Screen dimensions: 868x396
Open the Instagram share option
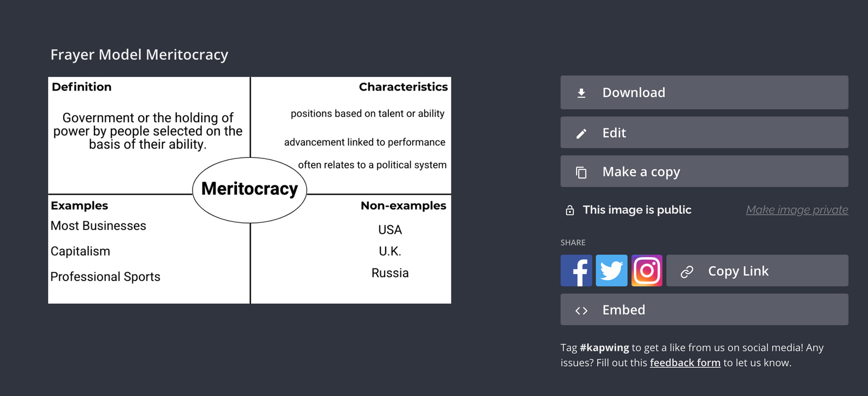pyautogui.click(x=647, y=270)
